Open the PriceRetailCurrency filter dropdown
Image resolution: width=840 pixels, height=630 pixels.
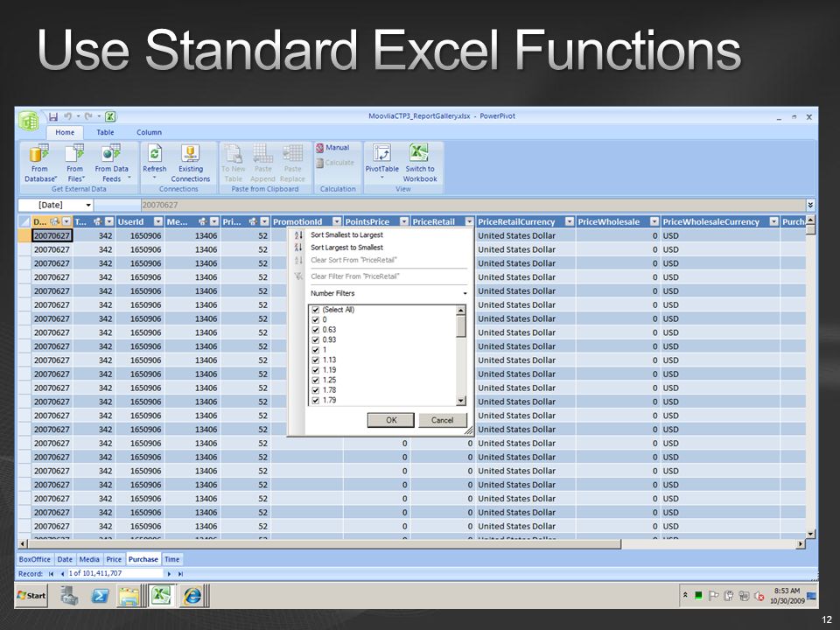click(570, 221)
